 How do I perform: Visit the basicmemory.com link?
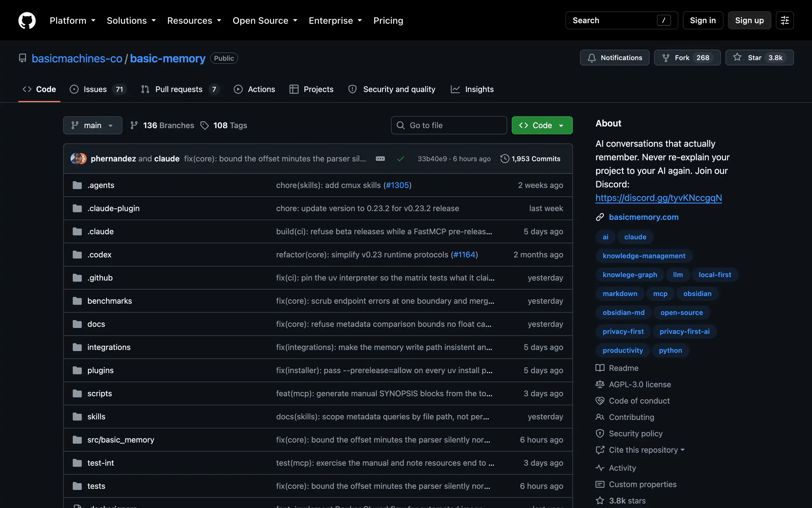click(x=644, y=217)
